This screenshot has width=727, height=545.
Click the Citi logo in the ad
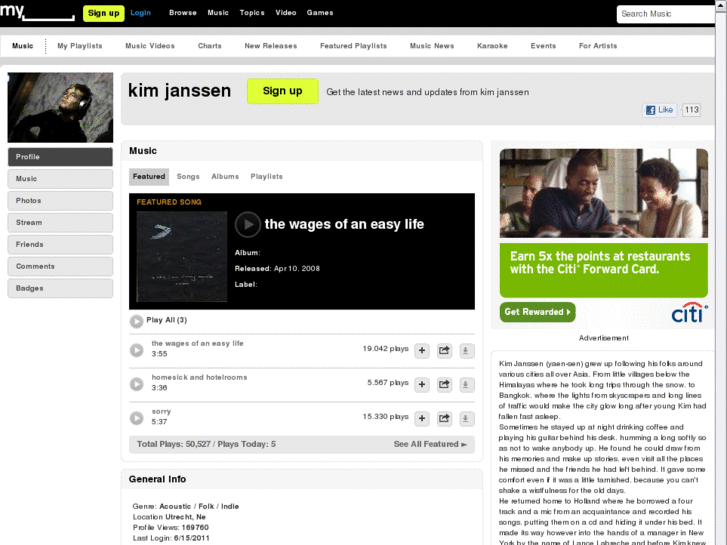point(689,313)
